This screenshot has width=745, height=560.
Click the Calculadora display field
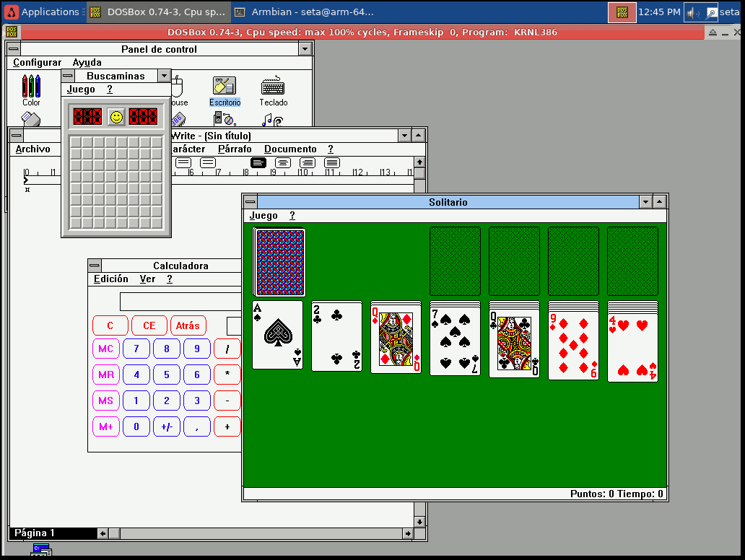click(181, 302)
